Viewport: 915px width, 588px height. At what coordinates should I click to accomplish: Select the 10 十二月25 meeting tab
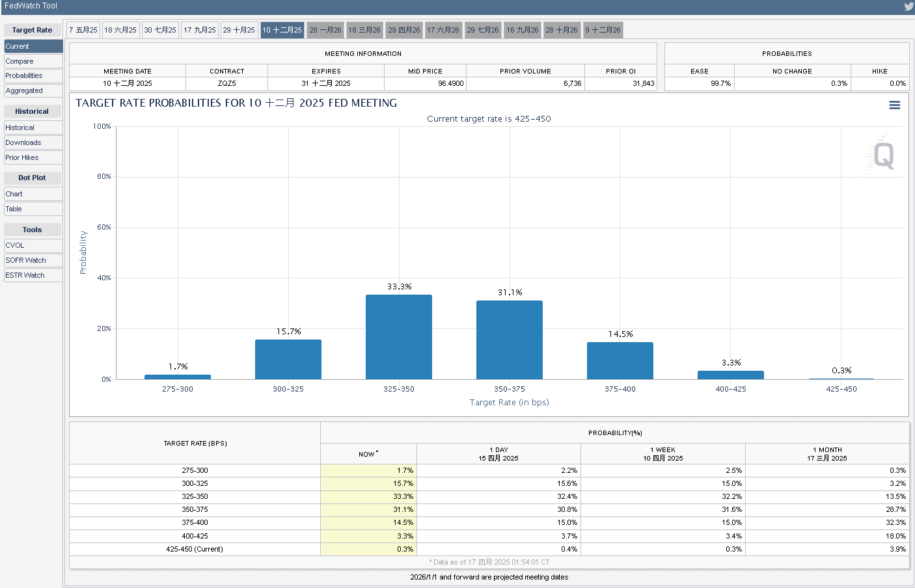tap(282, 30)
